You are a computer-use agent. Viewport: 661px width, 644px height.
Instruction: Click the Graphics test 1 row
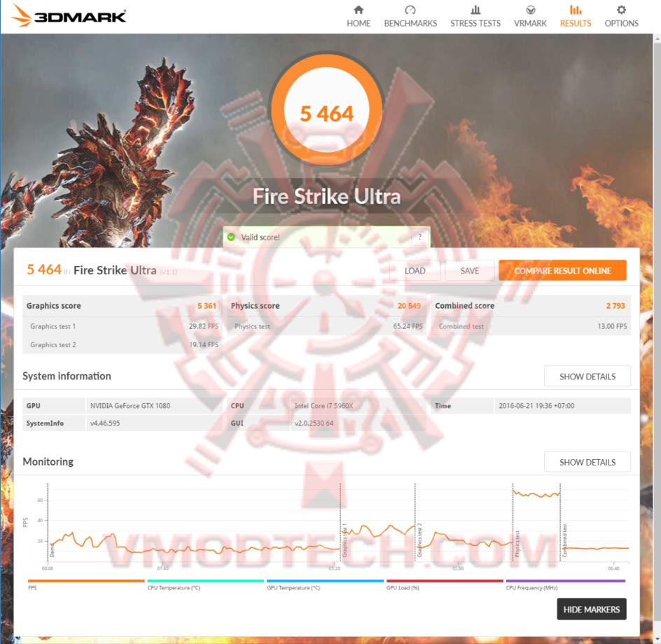(123, 326)
